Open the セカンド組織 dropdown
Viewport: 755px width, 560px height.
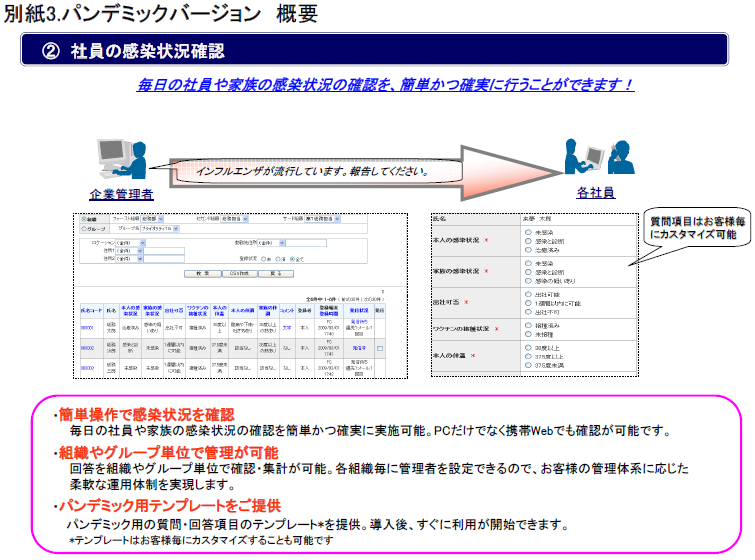234,219
